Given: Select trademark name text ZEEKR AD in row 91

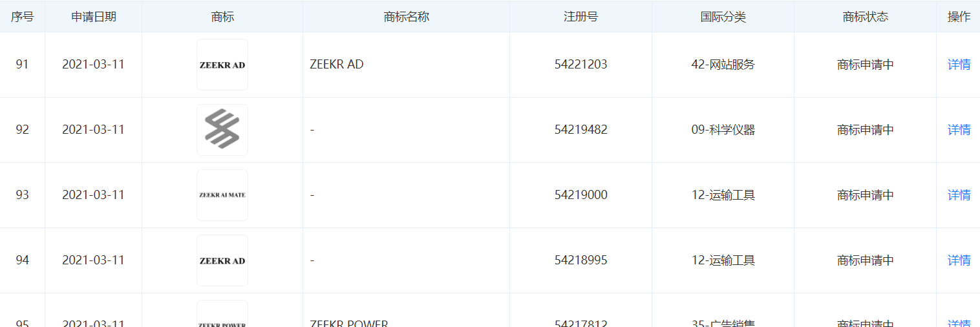Looking at the screenshot, I should click(337, 65).
